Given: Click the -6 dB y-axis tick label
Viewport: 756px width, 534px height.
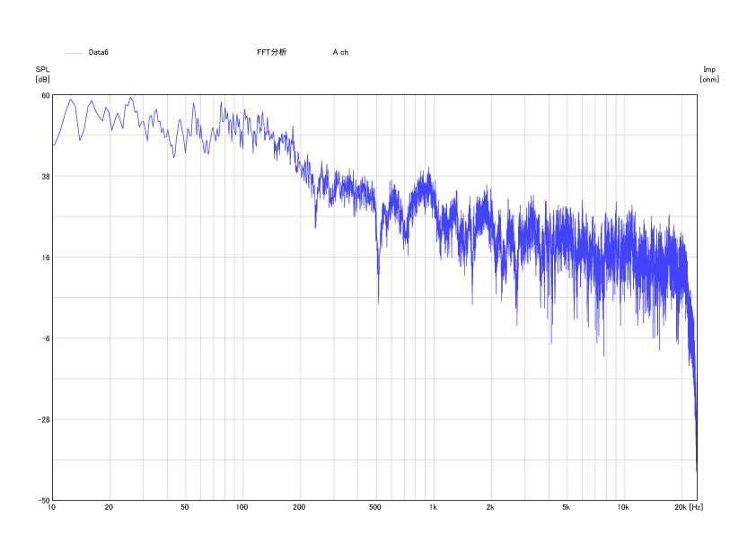Looking at the screenshot, I should 45,338.
